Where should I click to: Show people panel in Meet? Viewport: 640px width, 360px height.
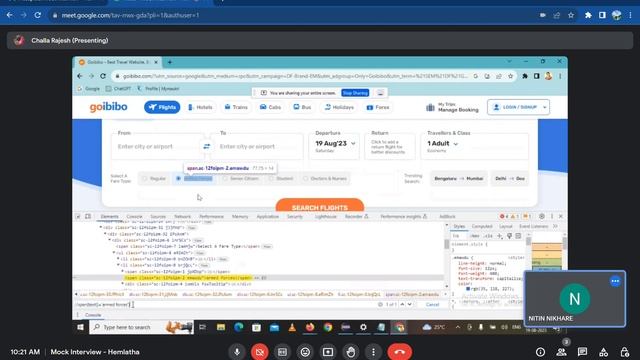561,352
